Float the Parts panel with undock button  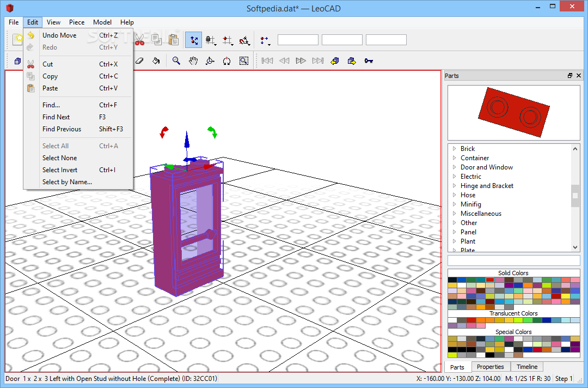click(570, 75)
